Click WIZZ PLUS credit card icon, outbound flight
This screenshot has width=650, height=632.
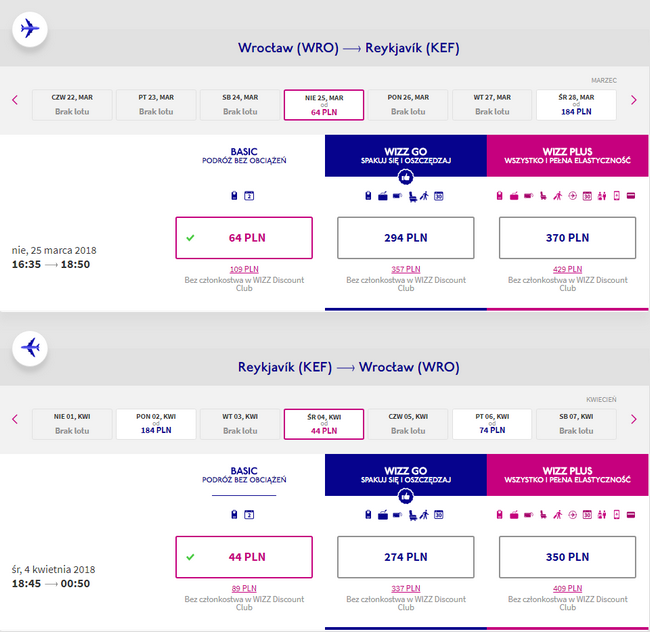pos(631,196)
